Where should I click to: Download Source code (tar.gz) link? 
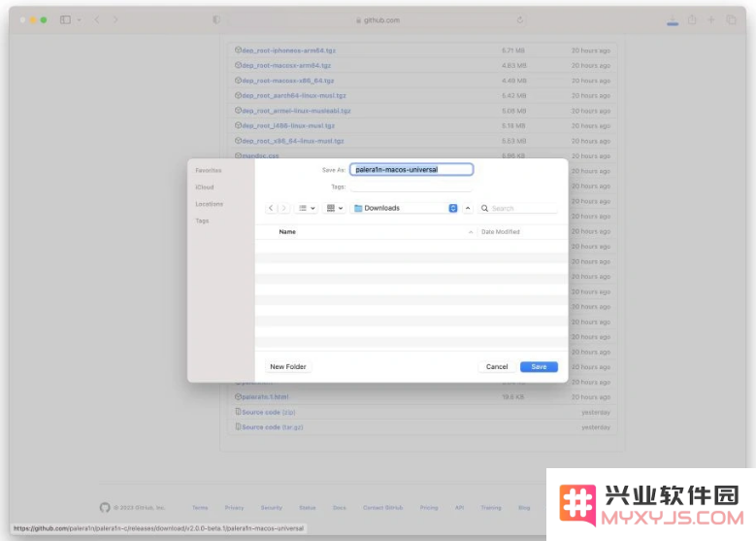[273, 427]
